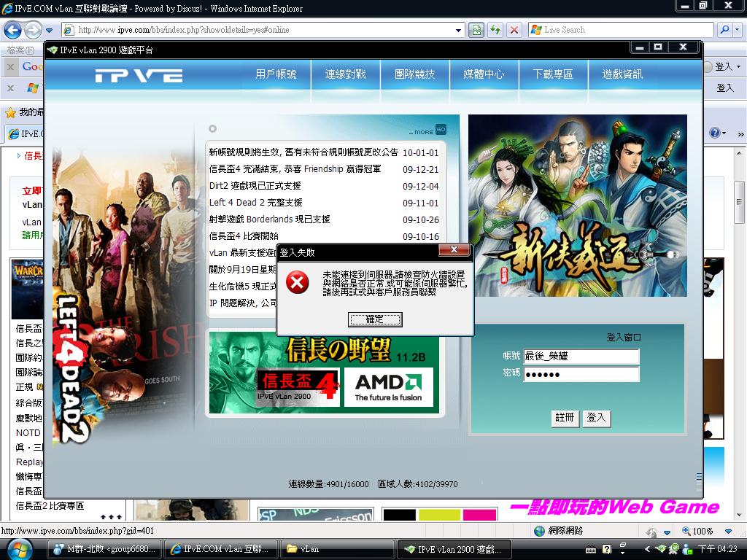Click the IE refresh button icon
Screen dimensions: 747x560
pyautogui.click(x=495, y=30)
